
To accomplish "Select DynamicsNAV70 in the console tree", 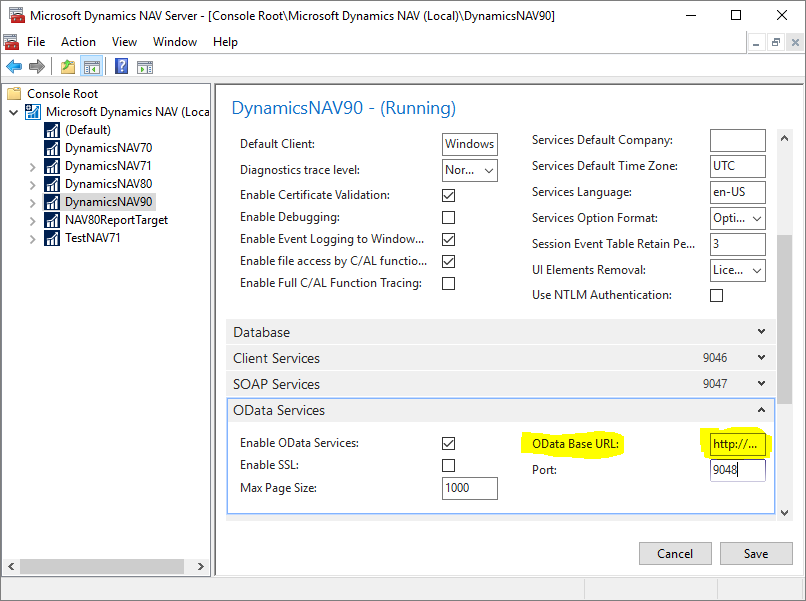I will point(108,148).
